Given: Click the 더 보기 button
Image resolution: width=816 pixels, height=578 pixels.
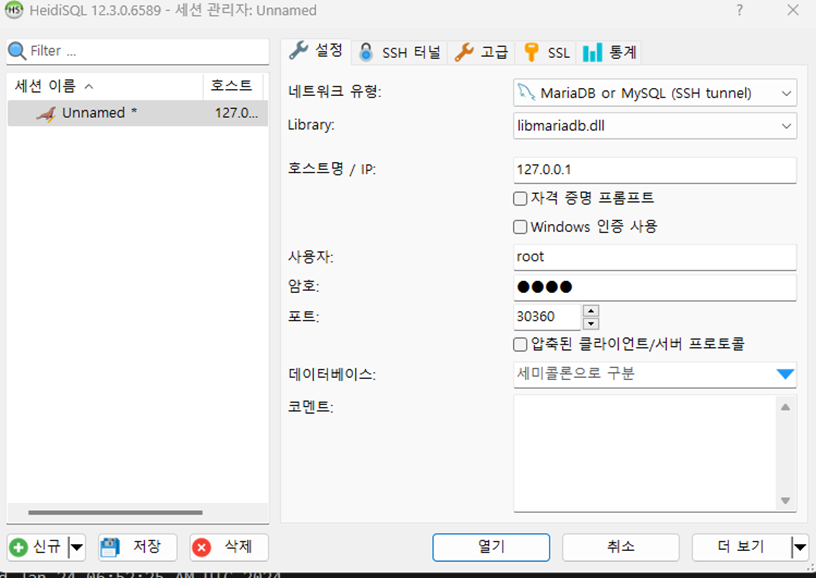Looking at the screenshot, I should pyautogui.click(x=741, y=547).
